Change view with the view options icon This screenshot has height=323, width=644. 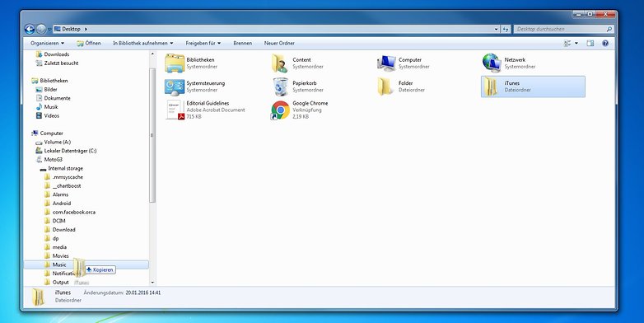click(567, 43)
